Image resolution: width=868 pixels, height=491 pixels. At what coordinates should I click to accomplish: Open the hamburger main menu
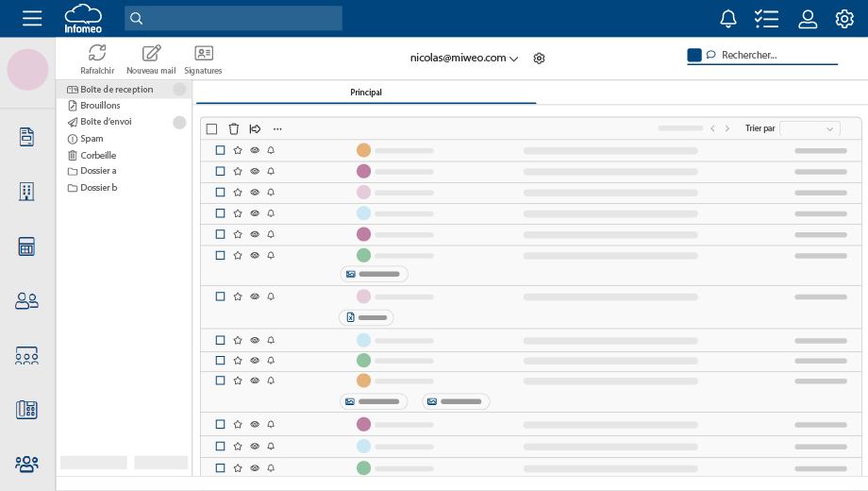click(x=32, y=19)
